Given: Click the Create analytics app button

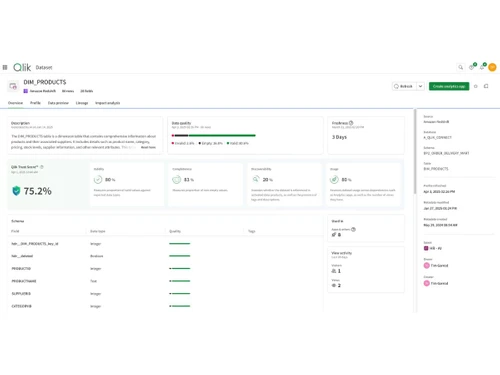Looking at the screenshot, I should 449,86.
